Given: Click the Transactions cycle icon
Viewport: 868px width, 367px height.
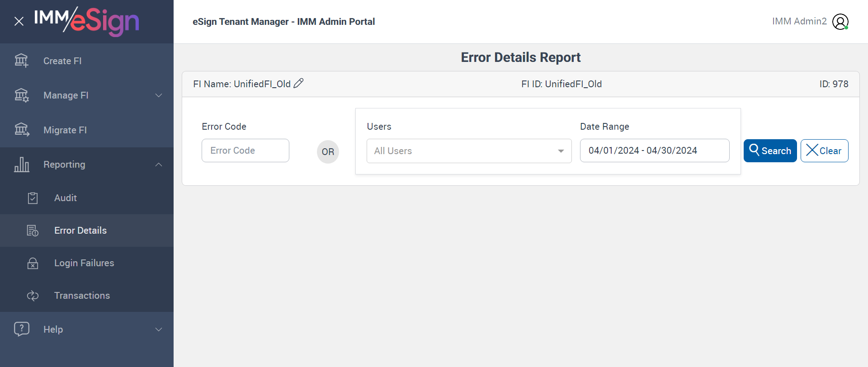Looking at the screenshot, I should pos(33,296).
